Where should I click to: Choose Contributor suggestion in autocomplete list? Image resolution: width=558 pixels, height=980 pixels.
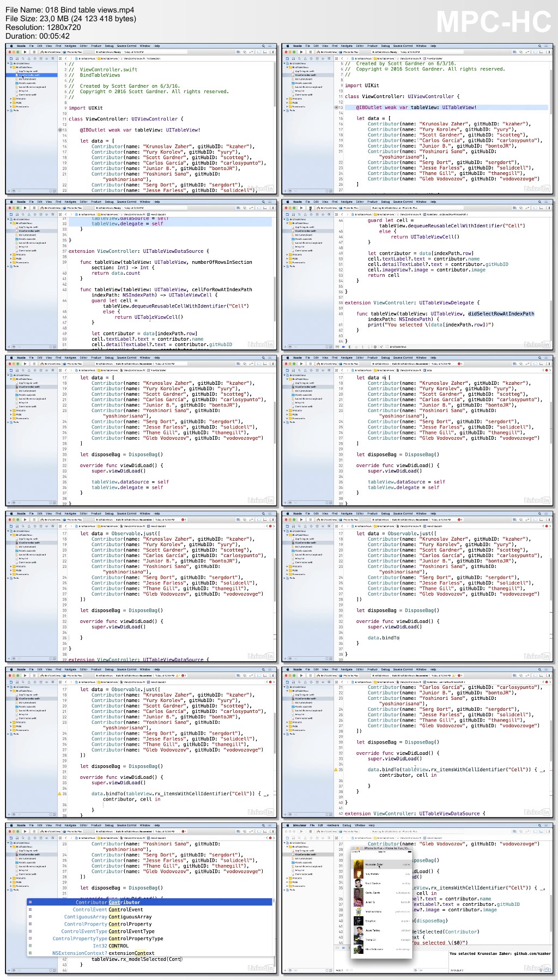click(150, 902)
